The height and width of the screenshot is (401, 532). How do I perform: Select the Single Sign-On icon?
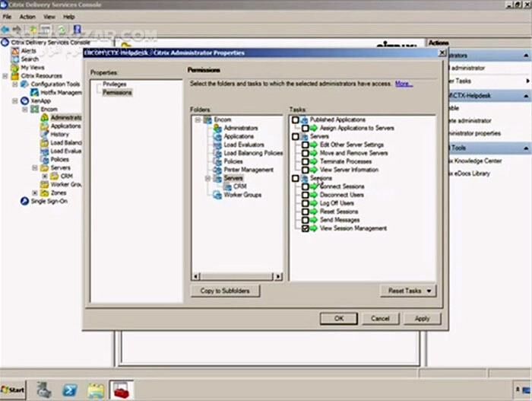(25, 201)
